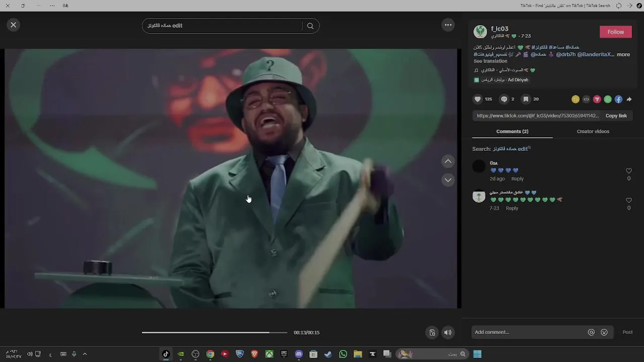Mute the video volume

coord(448,332)
